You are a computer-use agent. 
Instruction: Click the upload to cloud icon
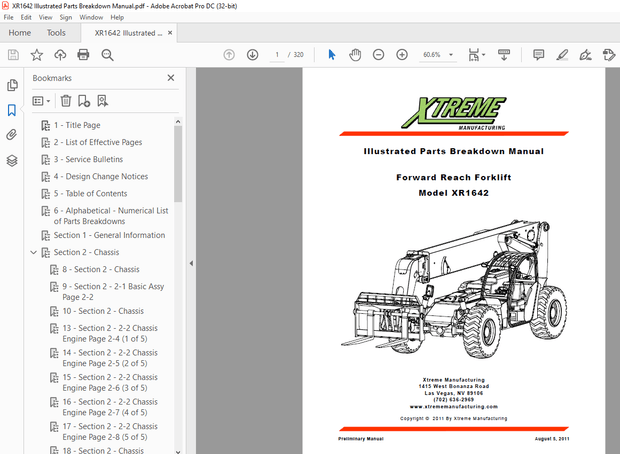pyautogui.click(x=60, y=55)
